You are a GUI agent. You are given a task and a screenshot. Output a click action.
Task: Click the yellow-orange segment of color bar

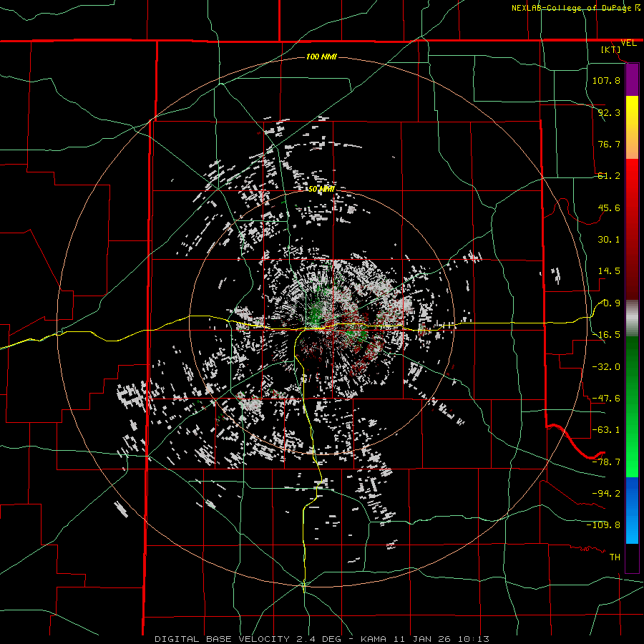coord(632,127)
